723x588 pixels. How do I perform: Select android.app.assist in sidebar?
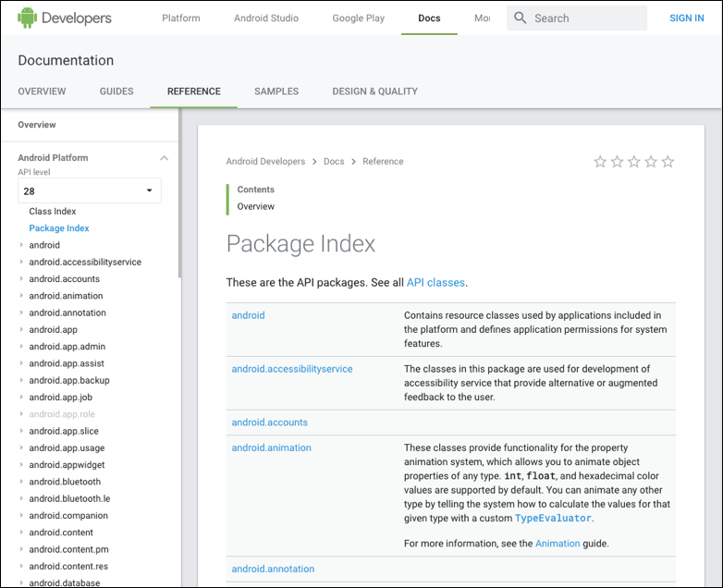[67, 363]
